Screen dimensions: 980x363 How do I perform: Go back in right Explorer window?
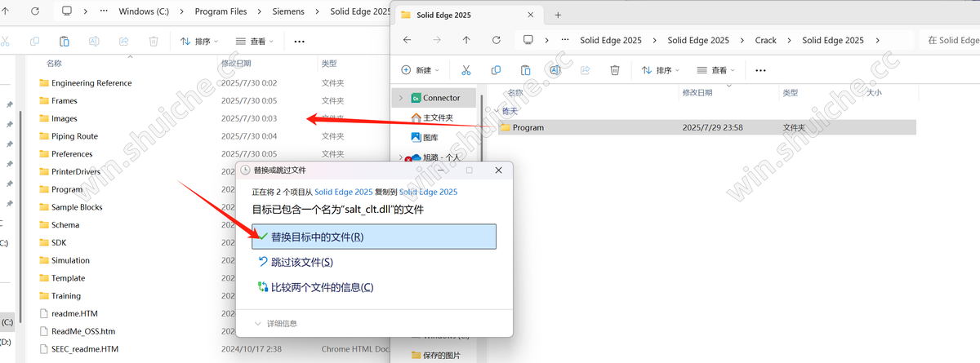pyautogui.click(x=407, y=40)
